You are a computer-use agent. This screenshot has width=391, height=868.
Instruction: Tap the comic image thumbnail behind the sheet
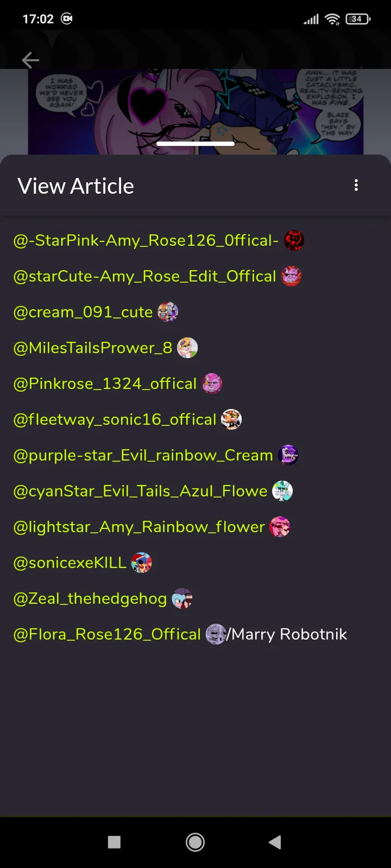[x=195, y=111]
